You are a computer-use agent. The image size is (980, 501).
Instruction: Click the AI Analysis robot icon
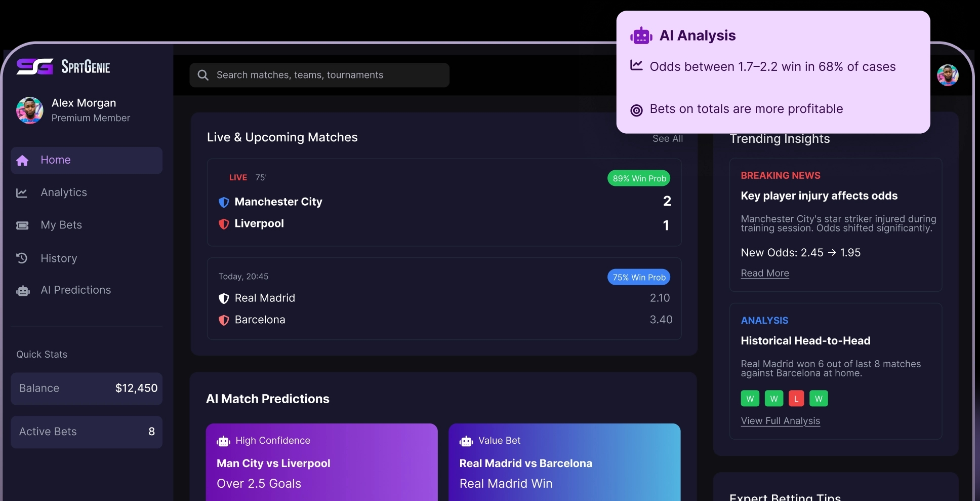(641, 36)
